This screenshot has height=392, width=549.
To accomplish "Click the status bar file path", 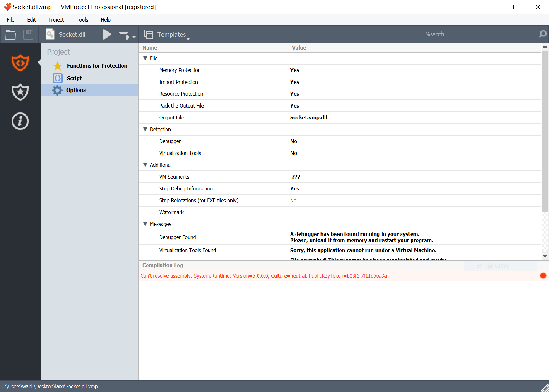I will click(x=50, y=386).
